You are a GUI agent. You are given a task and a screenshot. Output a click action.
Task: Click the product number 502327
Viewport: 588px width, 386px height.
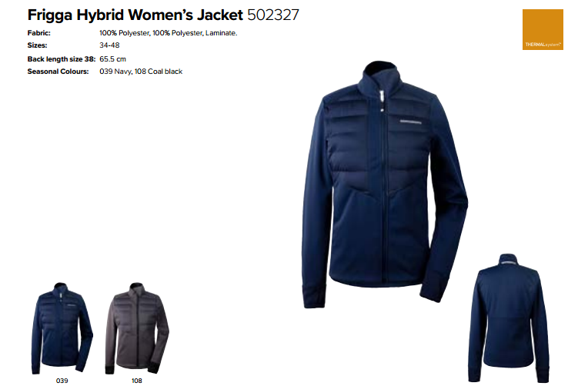click(273, 15)
